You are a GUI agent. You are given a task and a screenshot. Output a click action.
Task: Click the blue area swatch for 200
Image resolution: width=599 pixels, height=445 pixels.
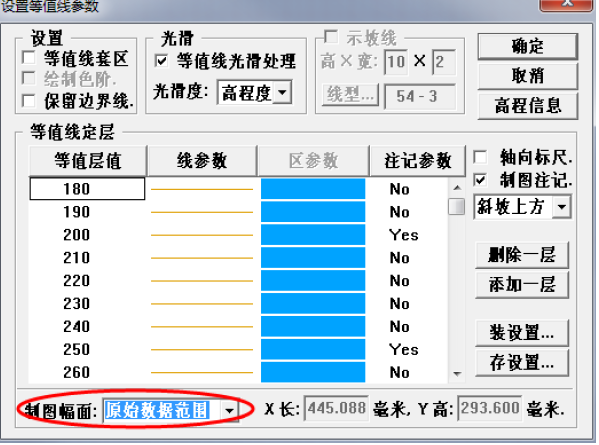(x=313, y=235)
